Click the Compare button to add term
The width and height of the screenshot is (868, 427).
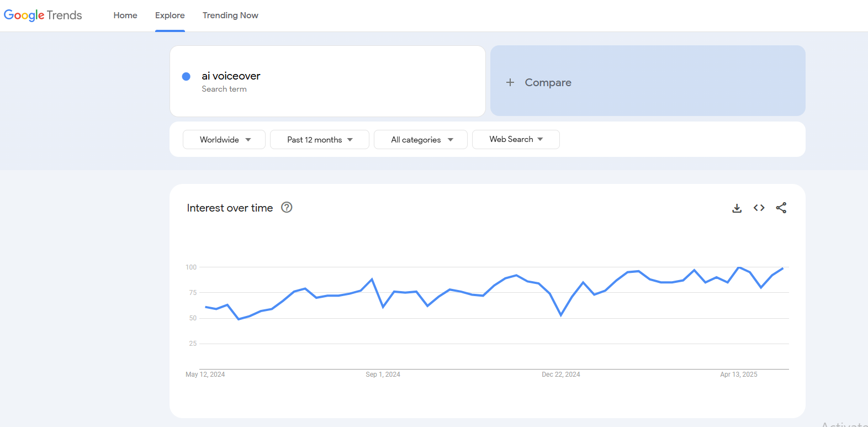(x=648, y=81)
